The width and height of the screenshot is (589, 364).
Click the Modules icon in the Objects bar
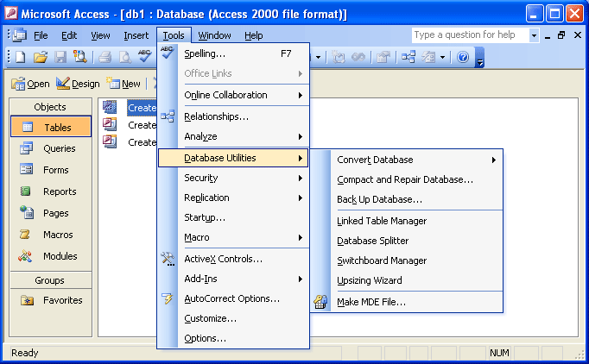coord(25,256)
